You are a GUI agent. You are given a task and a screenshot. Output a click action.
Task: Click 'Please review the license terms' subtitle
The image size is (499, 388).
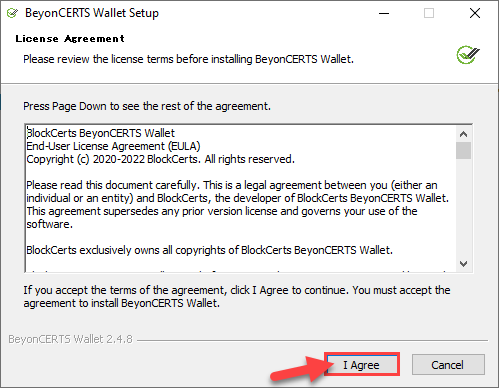point(188,59)
